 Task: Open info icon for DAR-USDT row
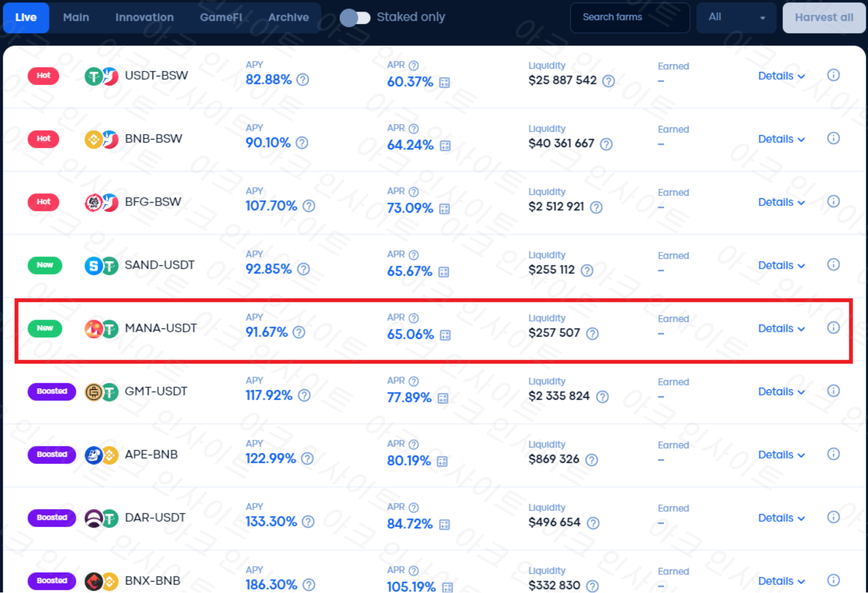[x=833, y=517]
